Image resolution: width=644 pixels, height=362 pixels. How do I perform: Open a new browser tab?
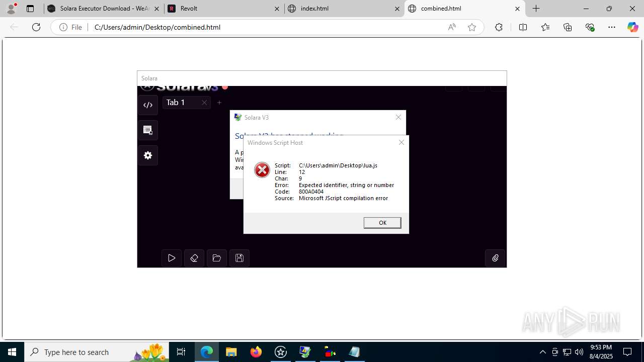click(x=536, y=9)
